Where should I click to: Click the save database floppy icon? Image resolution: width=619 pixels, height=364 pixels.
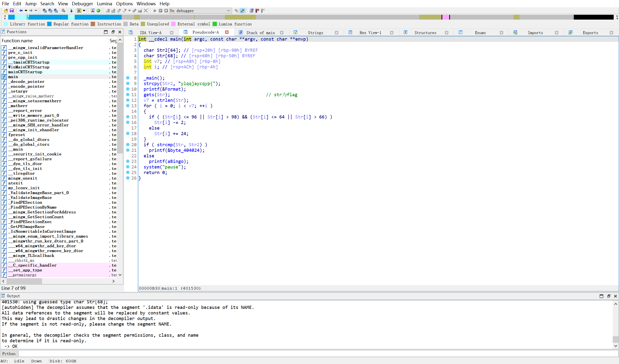click(12, 11)
